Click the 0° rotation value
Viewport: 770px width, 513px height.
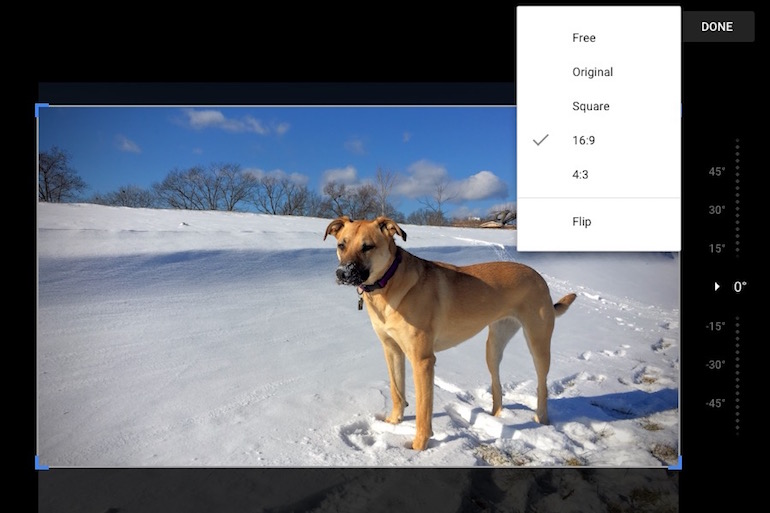coord(740,287)
